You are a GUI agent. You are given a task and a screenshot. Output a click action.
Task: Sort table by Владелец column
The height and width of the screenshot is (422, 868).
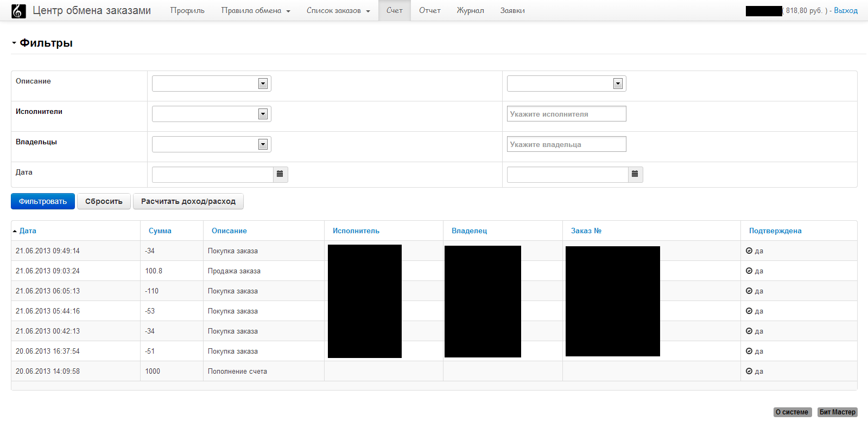470,231
